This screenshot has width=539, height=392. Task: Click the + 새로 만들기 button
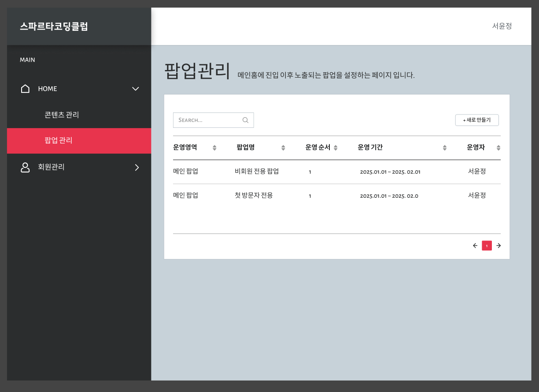pyautogui.click(x=477, y=120)
